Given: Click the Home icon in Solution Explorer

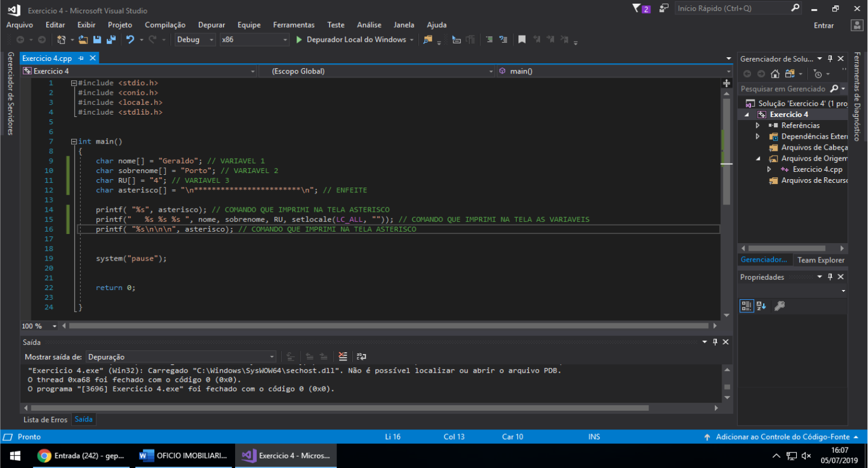Looking at the screenshot, I should click(775, 74).
